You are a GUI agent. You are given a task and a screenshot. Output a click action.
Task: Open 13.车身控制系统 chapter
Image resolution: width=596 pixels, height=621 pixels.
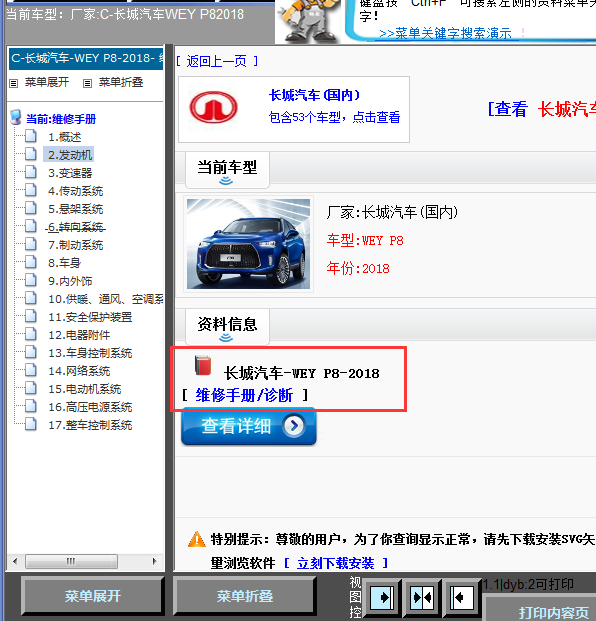click(90, 353)
